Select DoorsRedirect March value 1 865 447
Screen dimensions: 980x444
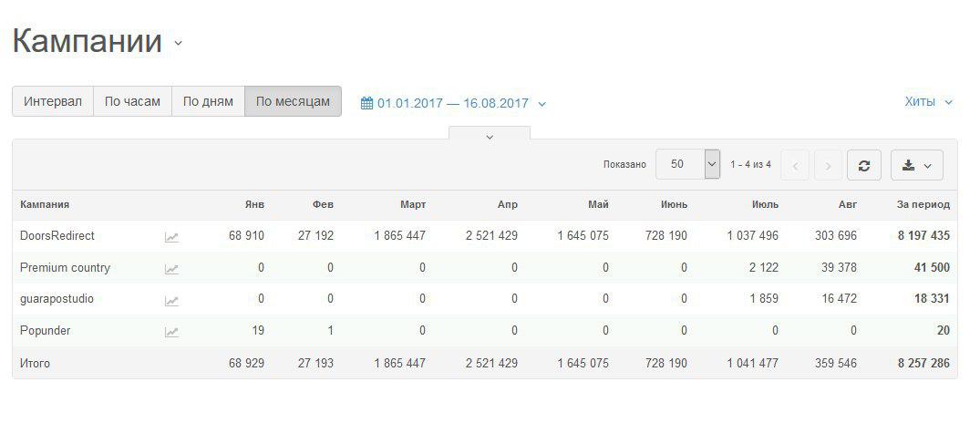[x=400, y=236]
